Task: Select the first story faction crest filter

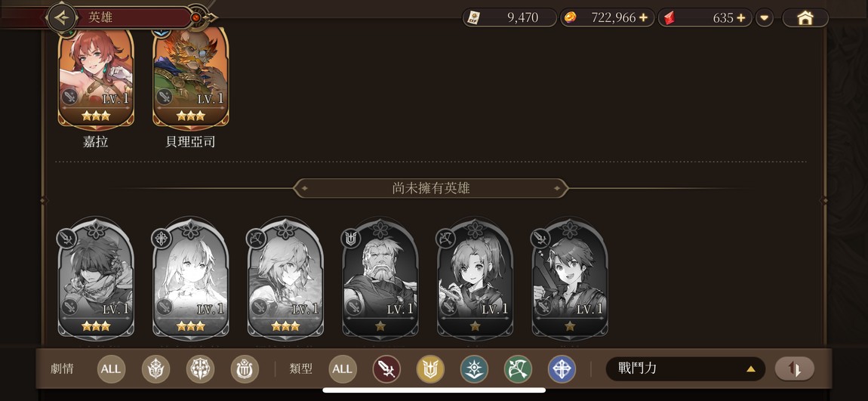Action: coord(155,369)
